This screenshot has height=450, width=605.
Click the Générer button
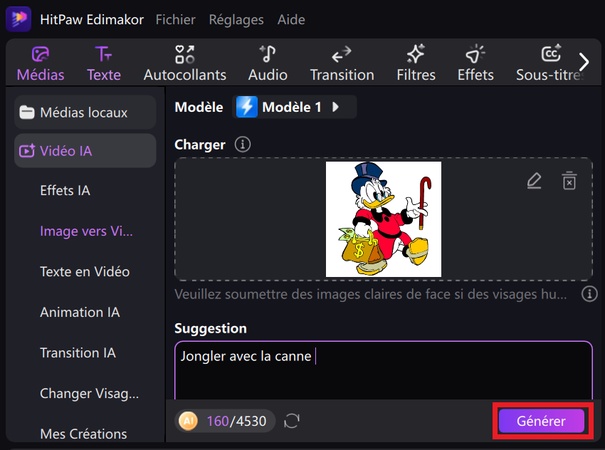[542, 421]
